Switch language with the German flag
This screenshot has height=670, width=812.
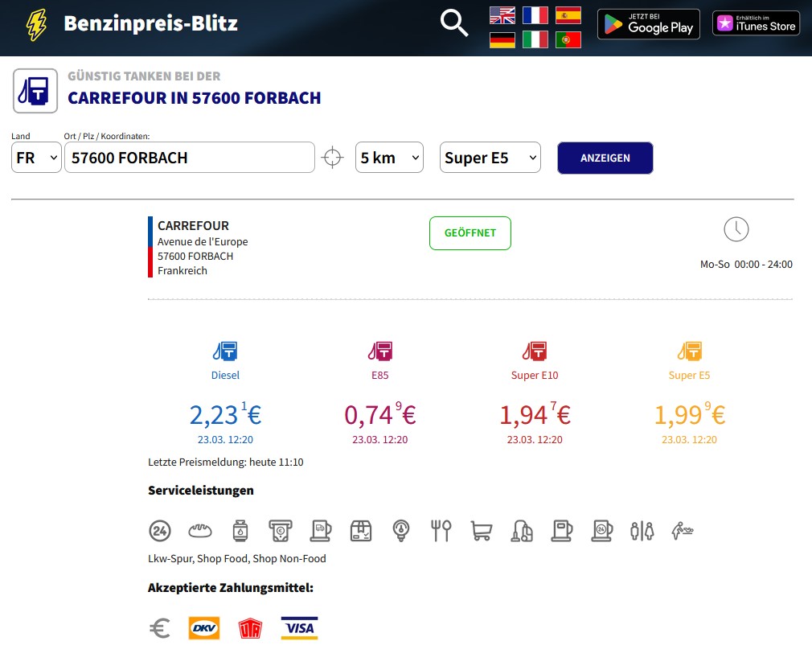coord(502,40)
